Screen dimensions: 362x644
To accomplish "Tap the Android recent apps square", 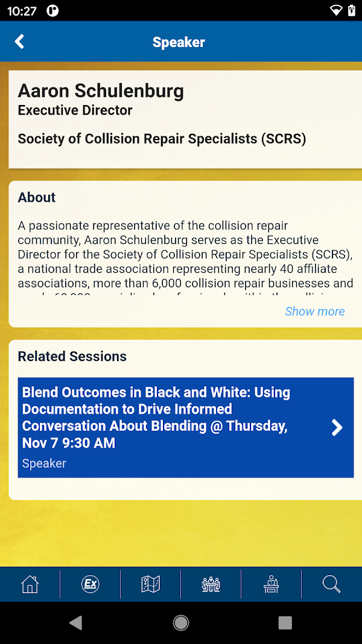I will point(285,623).
